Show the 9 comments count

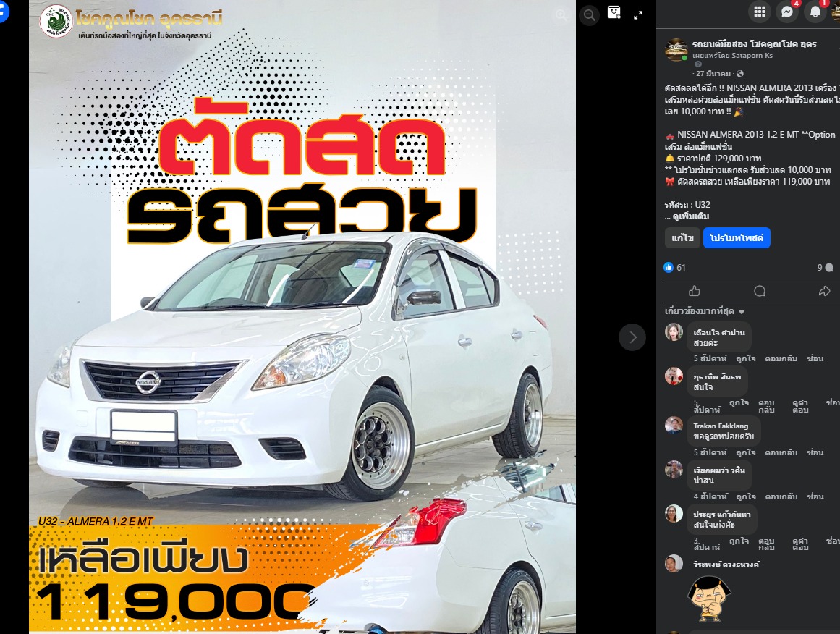click(x=825, y=268)
